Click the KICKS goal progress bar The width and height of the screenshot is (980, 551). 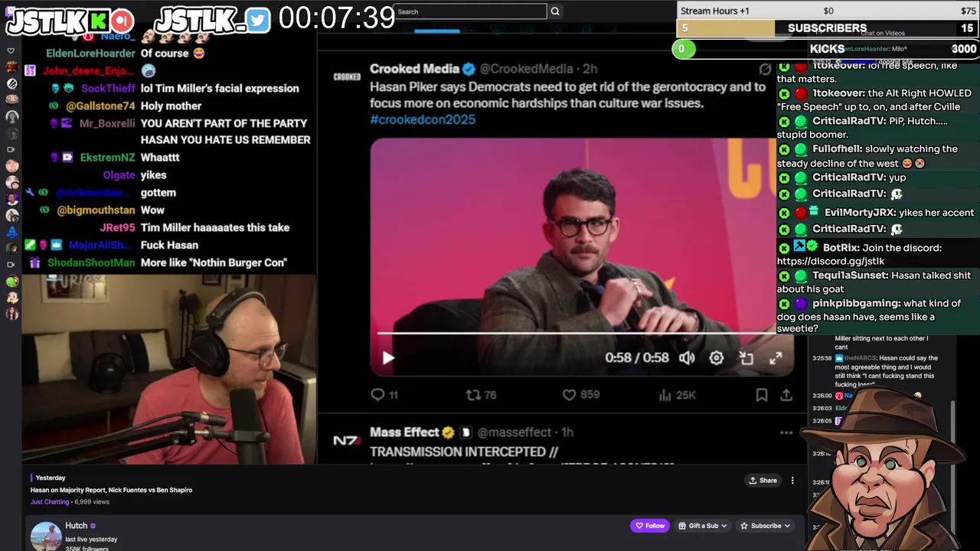[828, 49]
